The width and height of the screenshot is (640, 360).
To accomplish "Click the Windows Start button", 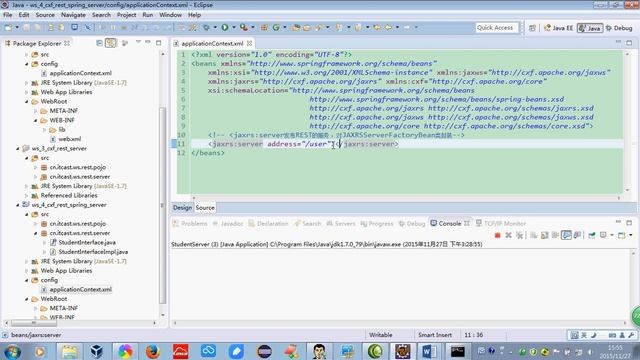I will pos(12,351).
